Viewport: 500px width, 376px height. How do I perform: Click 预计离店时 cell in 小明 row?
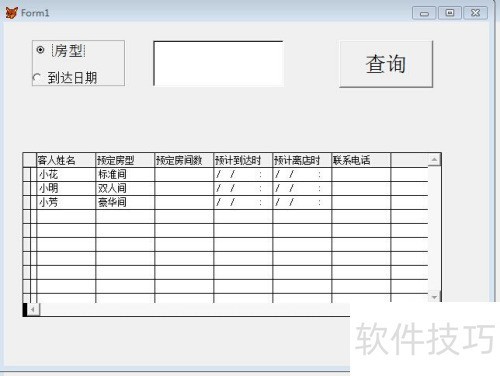coord(302,188)
